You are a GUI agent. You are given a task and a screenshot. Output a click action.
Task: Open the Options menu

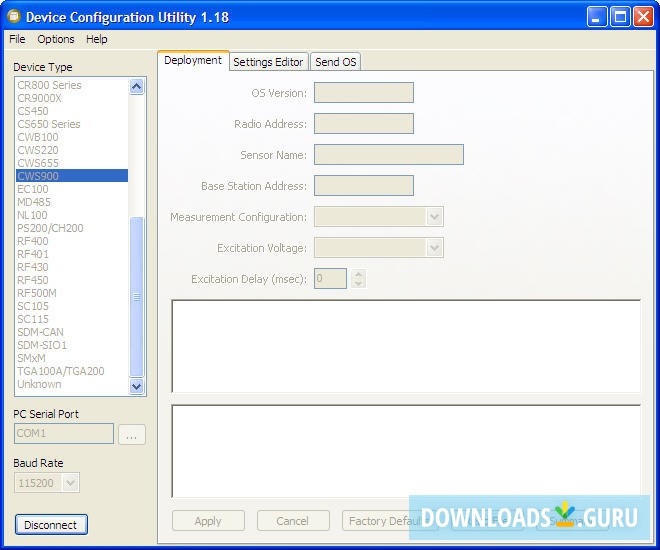(56, 39)
